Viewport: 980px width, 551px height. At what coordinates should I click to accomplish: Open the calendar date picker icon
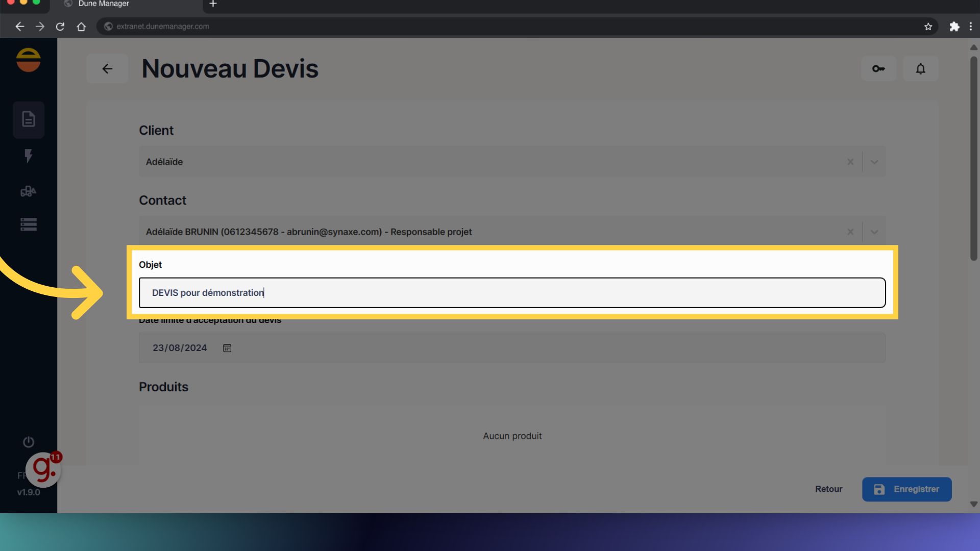227,348
